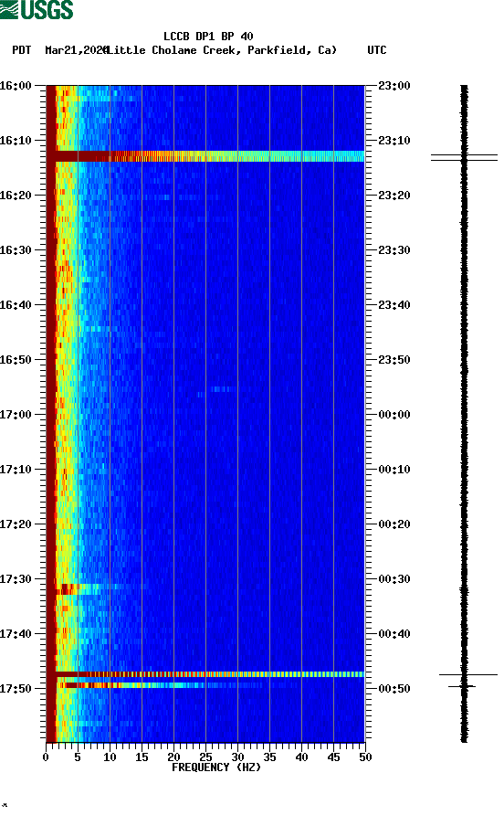Click the '40' frequency tick label
This screenshot has height=815, width=504.
pos(301,757)
